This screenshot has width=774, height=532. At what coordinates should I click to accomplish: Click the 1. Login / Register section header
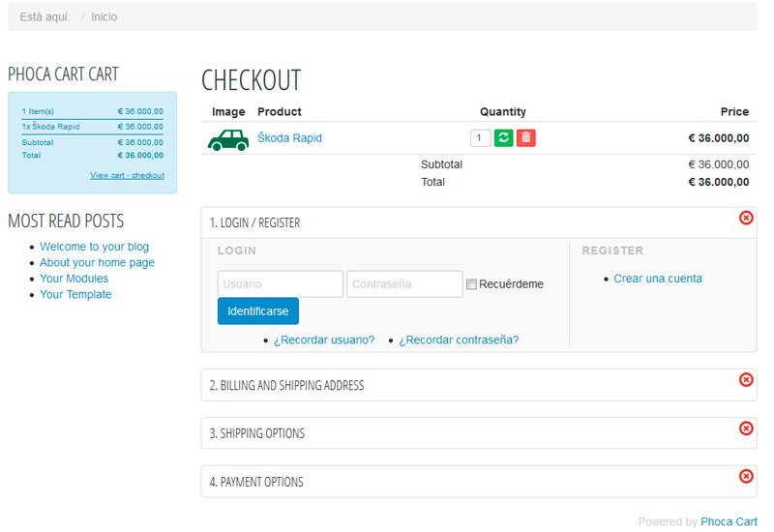(x=478, y=223)
